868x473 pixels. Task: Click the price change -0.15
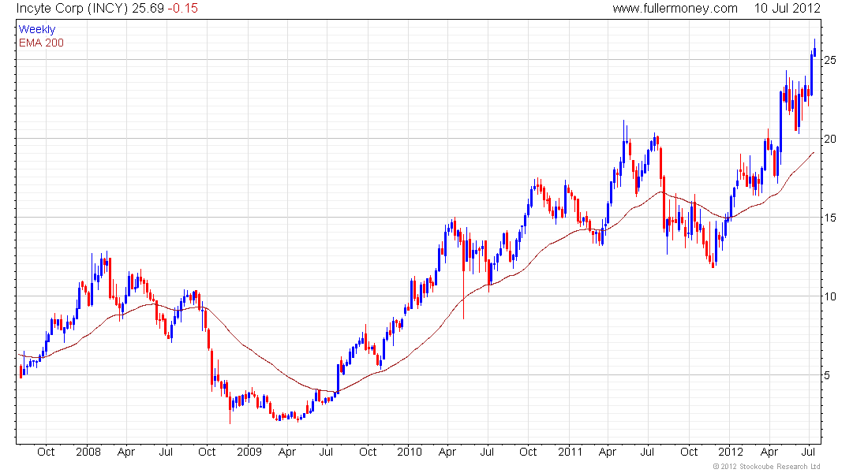[183, 9]
